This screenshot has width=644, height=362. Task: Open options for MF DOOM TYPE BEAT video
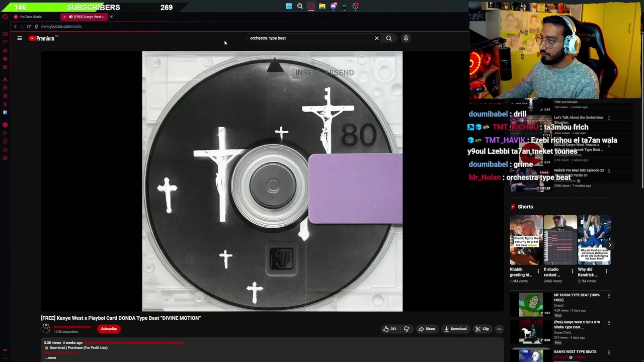[609, 296]
